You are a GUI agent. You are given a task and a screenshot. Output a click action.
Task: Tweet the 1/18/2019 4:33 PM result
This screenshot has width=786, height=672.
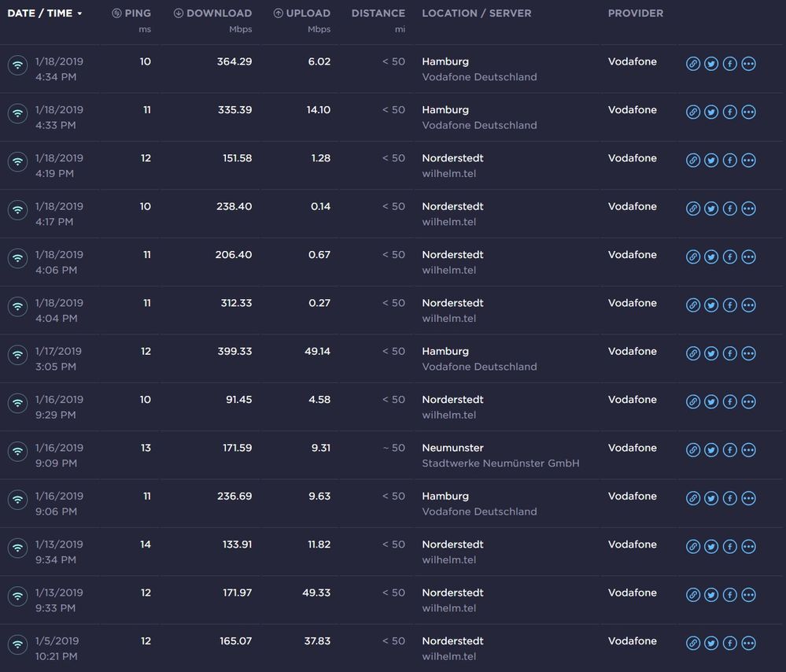[x=711, y=112]
